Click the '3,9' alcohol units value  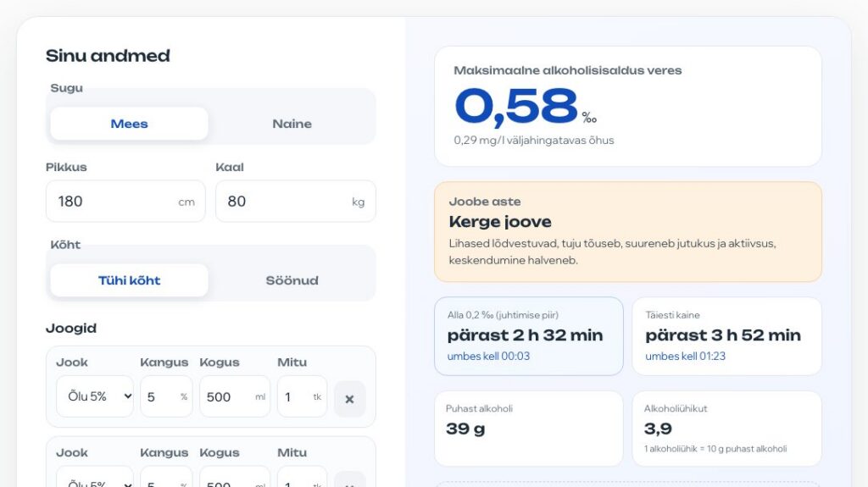pyautogui.click(x=658, y=429)
